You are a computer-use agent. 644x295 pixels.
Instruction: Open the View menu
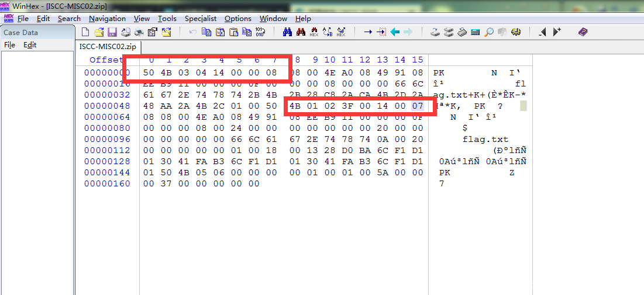tap(142, 19)
